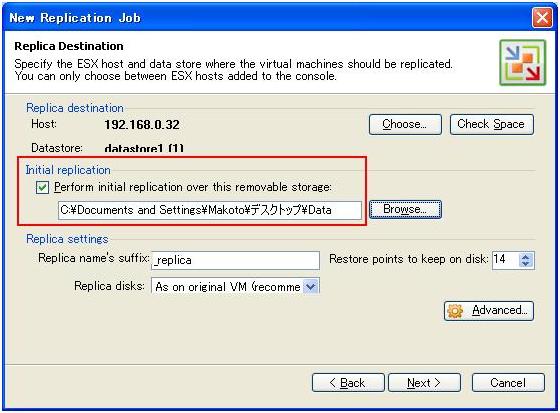
Task: Open the Replica disks dropdown arrow
Action: pyautogui.click(x=311, y=286)
